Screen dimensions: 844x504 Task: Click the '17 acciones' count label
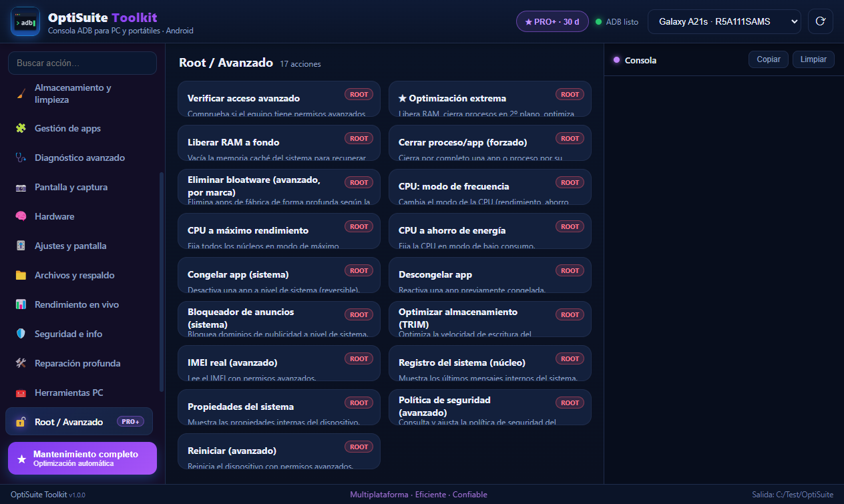point(300,64)
